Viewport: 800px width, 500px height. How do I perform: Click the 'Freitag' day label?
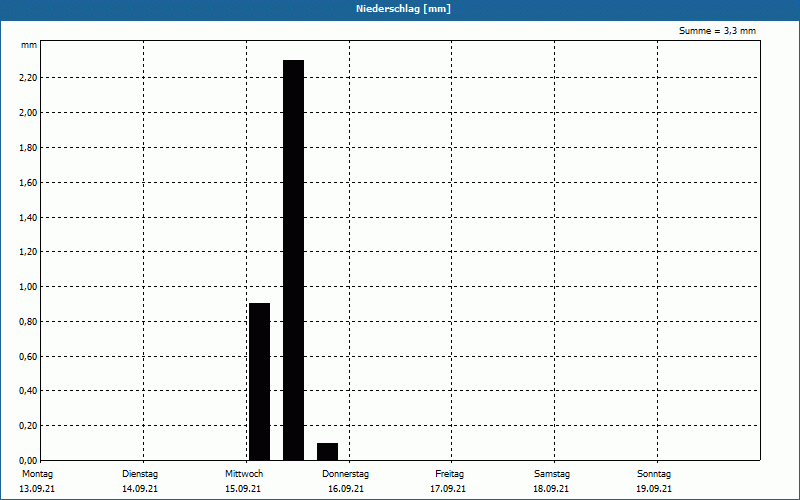click(449, 474)
